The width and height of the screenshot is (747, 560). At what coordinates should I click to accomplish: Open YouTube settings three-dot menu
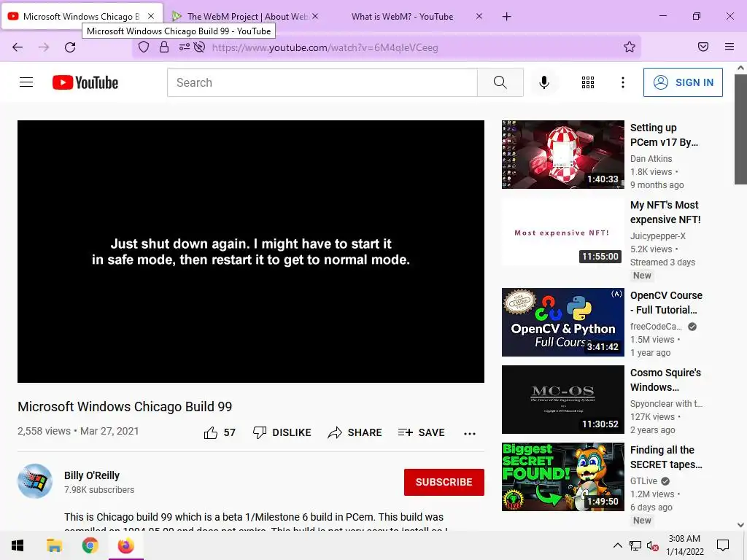623,82
